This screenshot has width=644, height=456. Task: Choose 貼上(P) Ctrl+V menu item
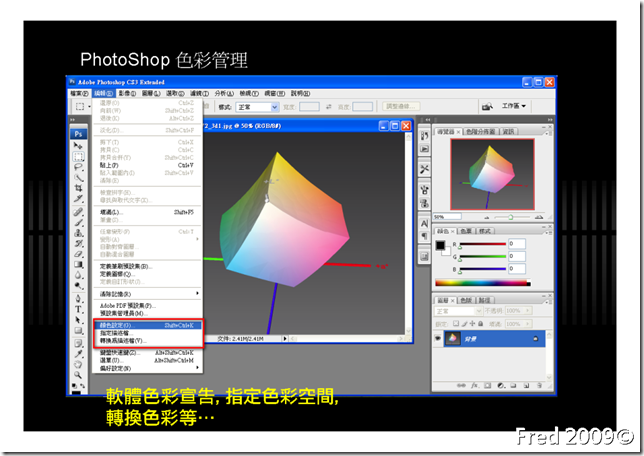pyautogui.click(x=147, y=165)
